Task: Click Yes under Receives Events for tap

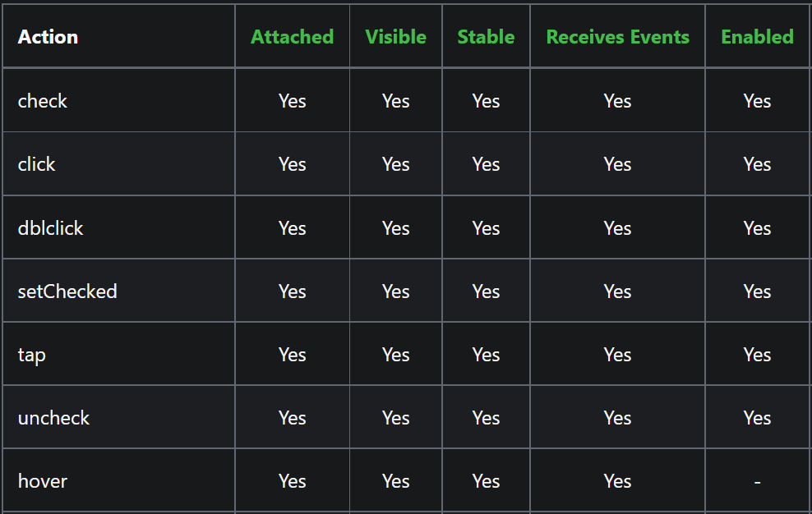Action: tap(617, 355)
